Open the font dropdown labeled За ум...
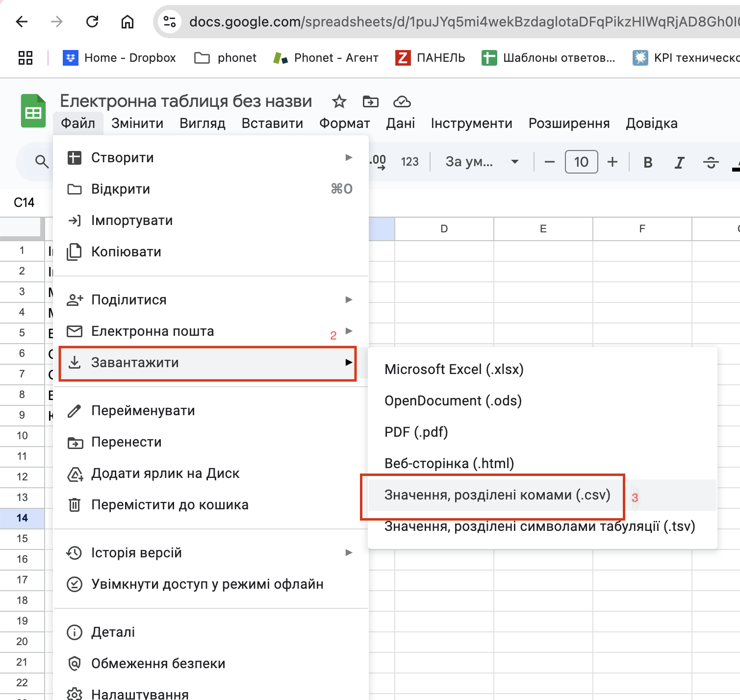This screenshot has height=700, width=740. click(482, 162)
